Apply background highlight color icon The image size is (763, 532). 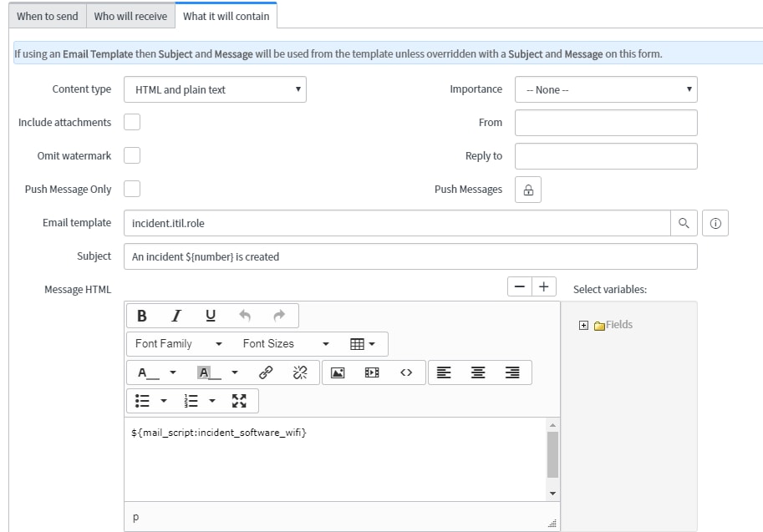click(209, 373)
